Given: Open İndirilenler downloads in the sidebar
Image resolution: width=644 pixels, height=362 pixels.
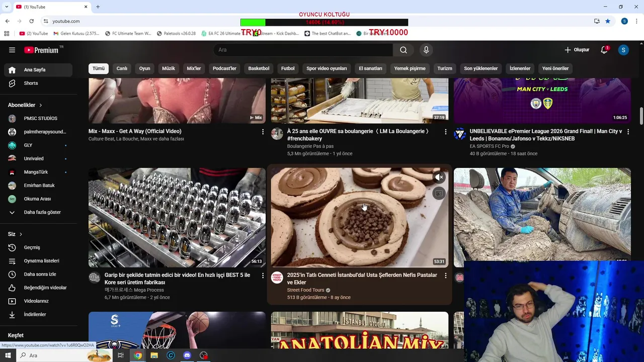Looking at the screenshot, I should tap(38, 314).
